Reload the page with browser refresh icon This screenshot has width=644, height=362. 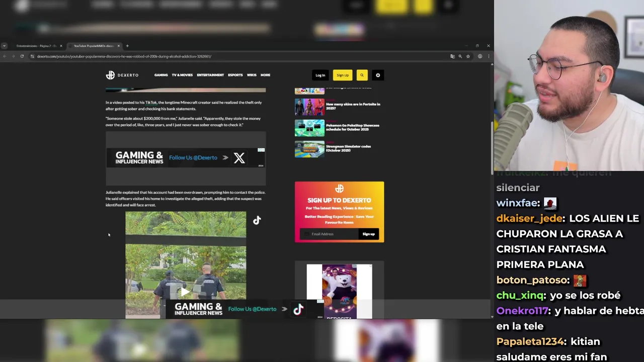pos(22,56)
